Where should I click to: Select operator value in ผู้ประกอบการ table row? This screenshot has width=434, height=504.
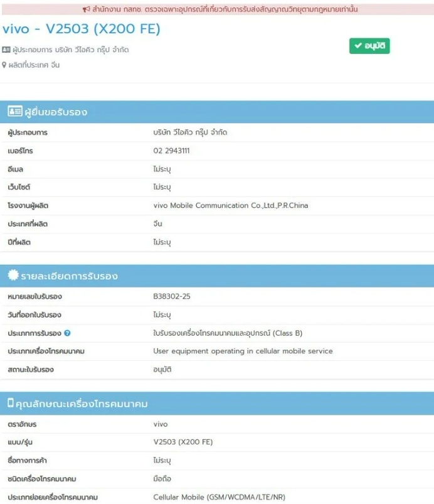[190, 132]
